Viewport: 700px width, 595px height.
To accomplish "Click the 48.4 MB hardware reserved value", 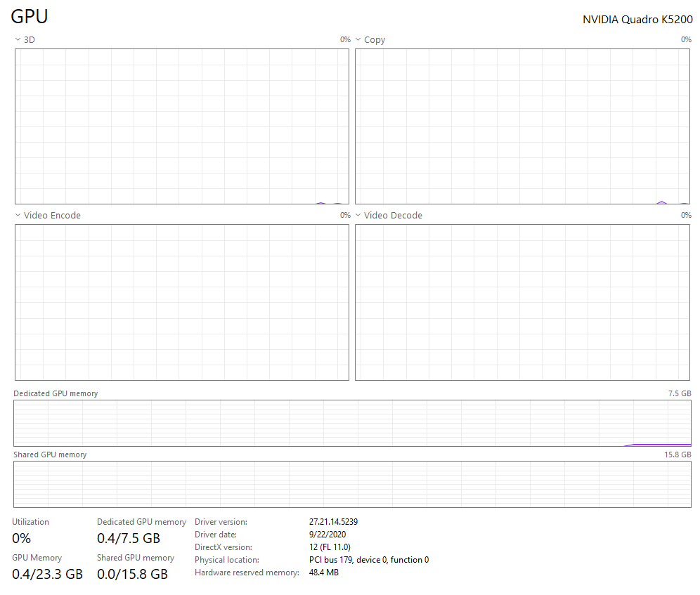I will 324,573.
